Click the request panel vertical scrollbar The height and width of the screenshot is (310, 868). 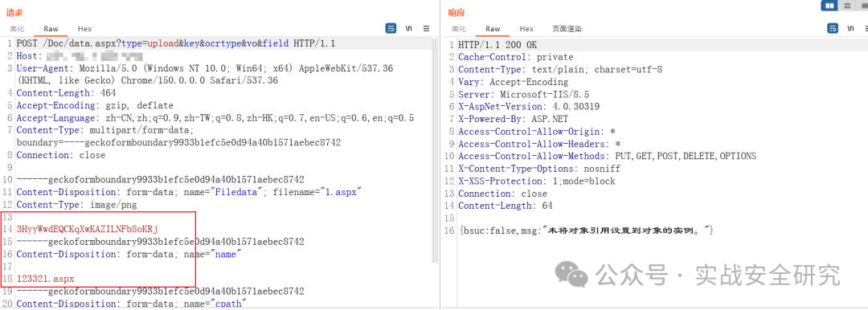[x=435, y=149]
